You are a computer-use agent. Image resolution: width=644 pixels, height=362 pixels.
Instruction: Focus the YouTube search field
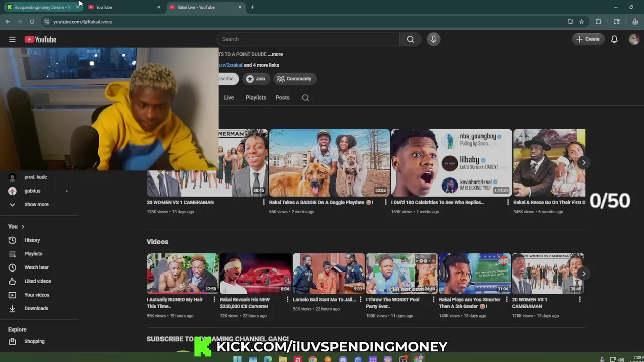pyautogui.click(x=308, y=39)
